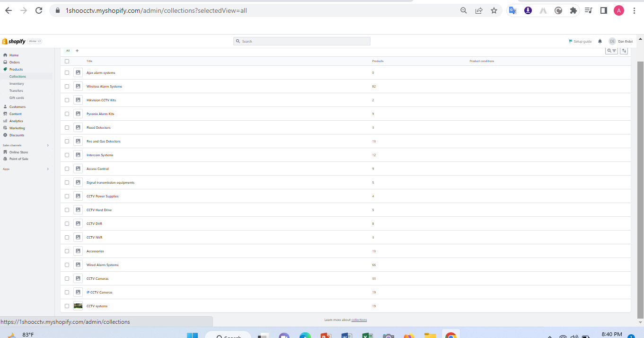Open the notifications bell

600,41
